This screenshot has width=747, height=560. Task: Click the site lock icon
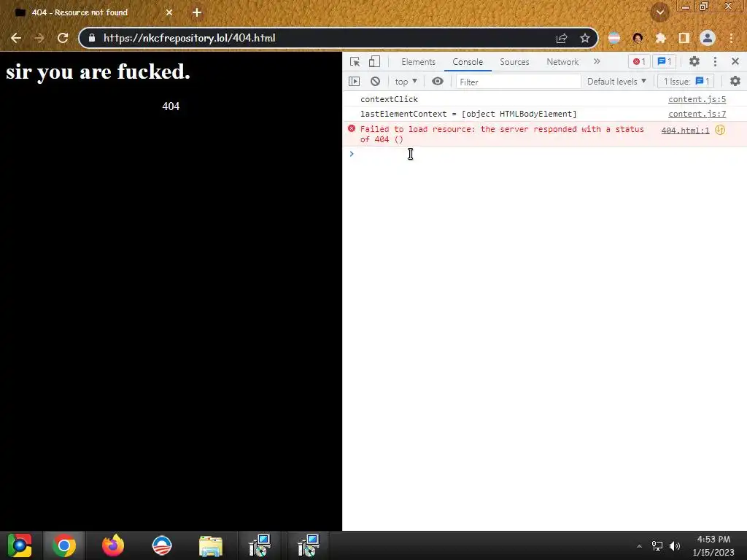tap(92, 38)
